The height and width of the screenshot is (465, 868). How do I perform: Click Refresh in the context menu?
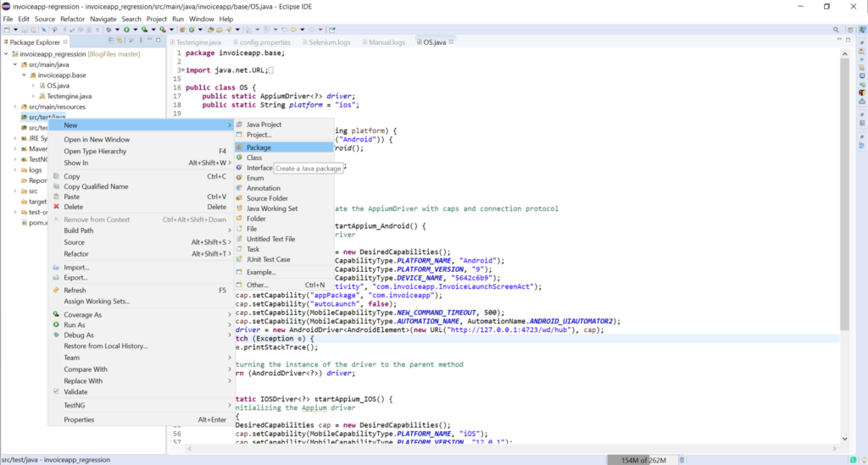(x=142, y=291)
